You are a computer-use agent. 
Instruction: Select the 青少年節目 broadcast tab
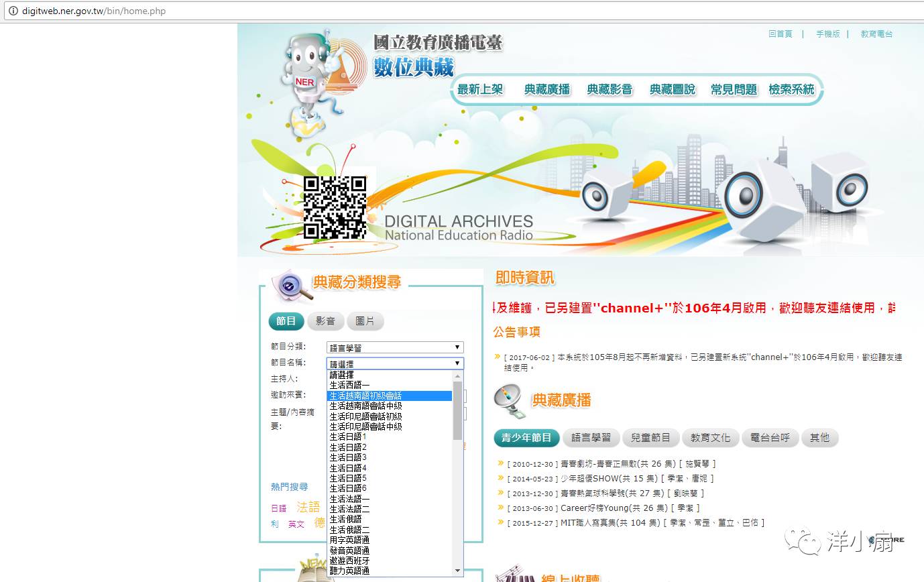tap(526, 438)
